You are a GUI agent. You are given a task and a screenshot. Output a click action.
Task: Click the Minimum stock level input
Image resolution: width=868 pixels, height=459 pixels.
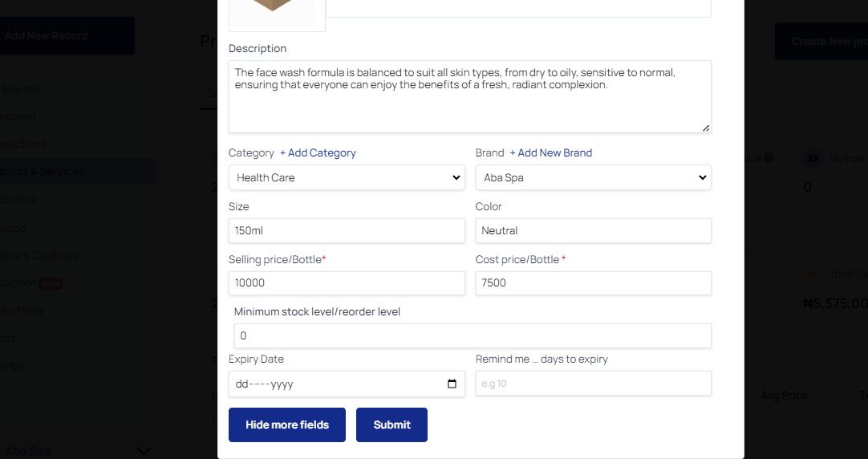click(x=473, y=336)
